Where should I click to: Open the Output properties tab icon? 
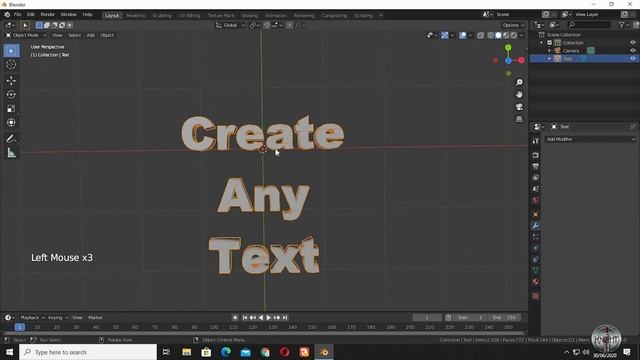coord(536,167)
